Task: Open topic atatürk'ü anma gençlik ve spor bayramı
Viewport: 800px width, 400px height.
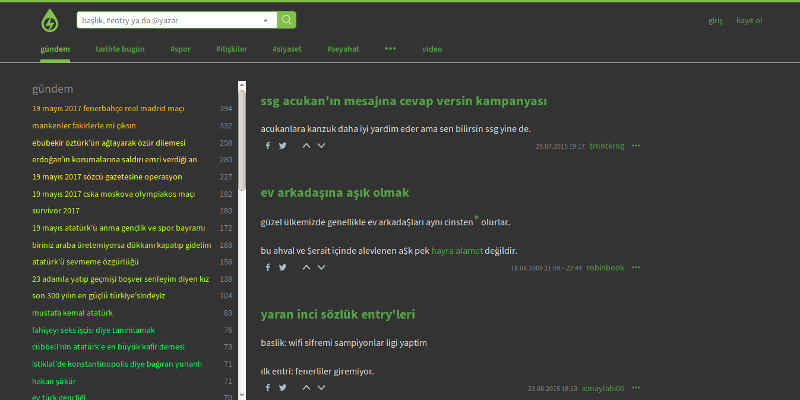Action: tap(118, 228)
